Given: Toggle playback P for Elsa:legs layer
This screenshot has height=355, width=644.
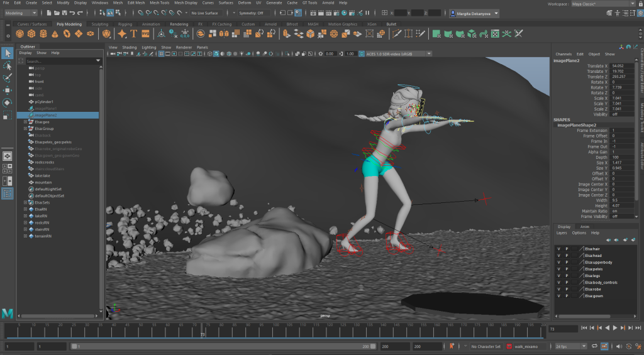Looking at the screenshot, I should tap(567, 276).
